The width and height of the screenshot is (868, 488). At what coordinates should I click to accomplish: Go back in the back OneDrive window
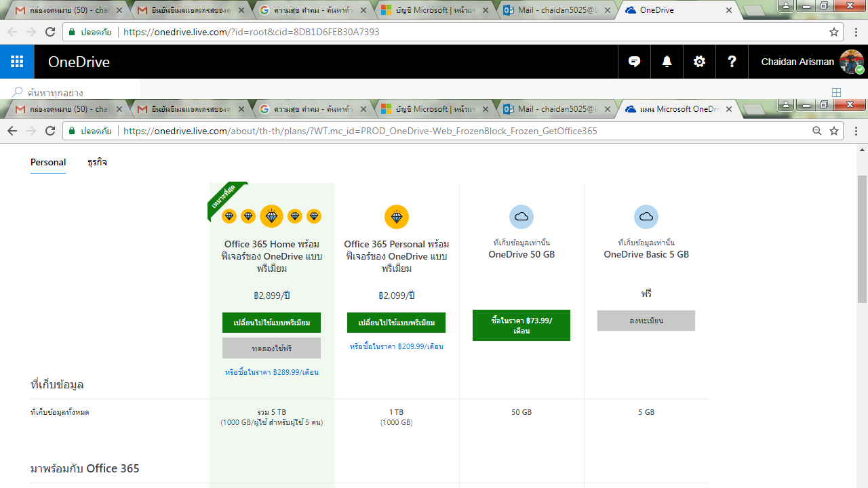12,32
